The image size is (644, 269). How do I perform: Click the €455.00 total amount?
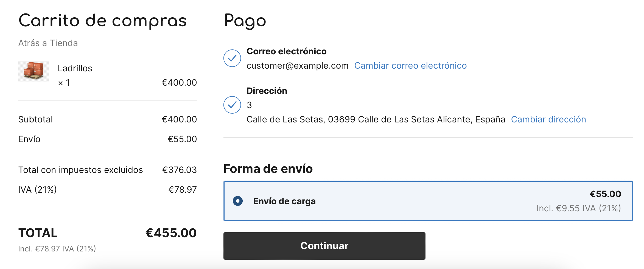coord(171,233)
